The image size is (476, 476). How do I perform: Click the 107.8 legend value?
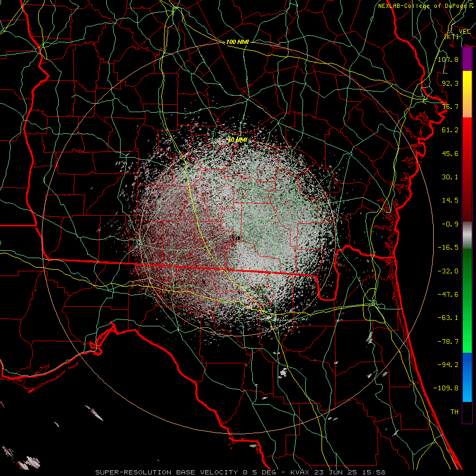pyautogui.click(x=448, y=59)
